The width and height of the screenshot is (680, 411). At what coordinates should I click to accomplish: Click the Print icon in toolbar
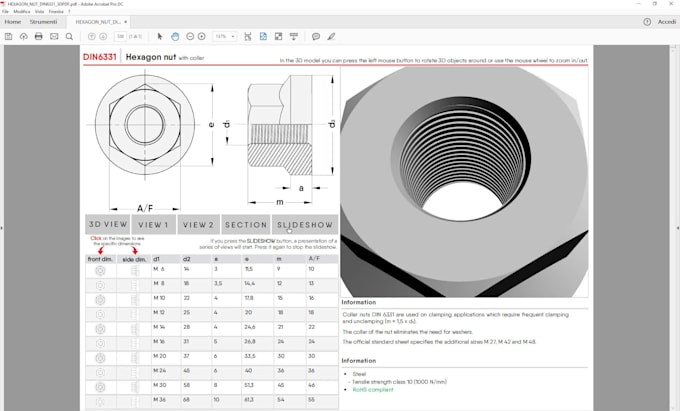click(x=38, y=36)
